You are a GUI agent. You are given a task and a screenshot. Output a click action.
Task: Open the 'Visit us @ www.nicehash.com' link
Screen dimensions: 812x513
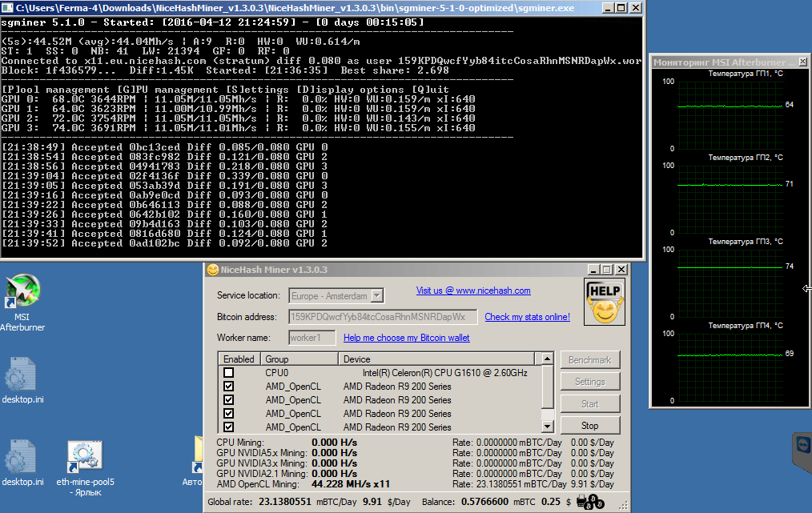pyautogui.click(x=473, y=291)
